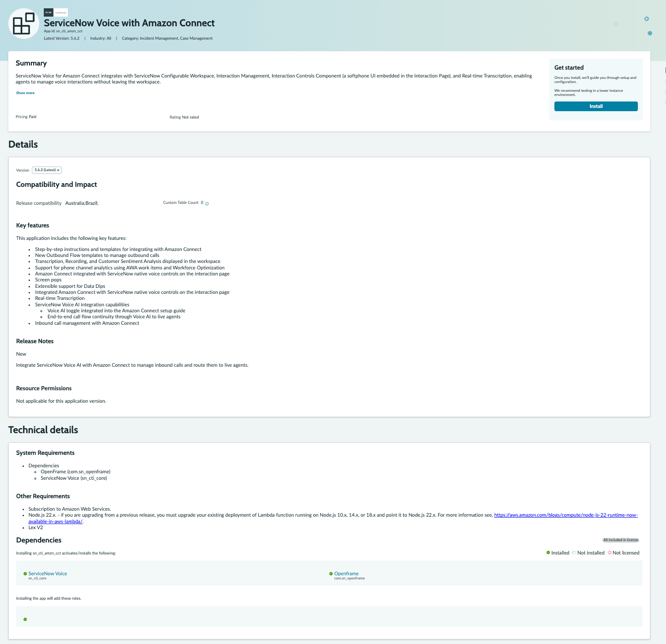Viewport: 666px width, 644px height.
Task: Click Latest Version: 5.6.2 text
Action: coord(62,39)
